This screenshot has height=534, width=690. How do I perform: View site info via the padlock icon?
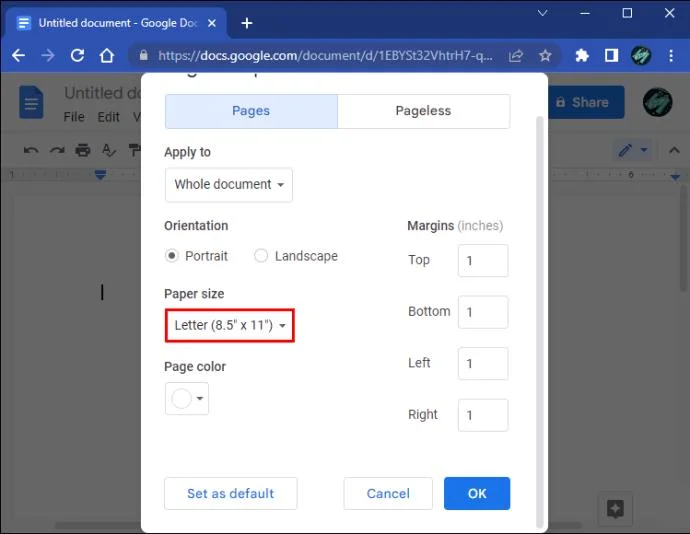pyautogui.click(x=143, y=55)
